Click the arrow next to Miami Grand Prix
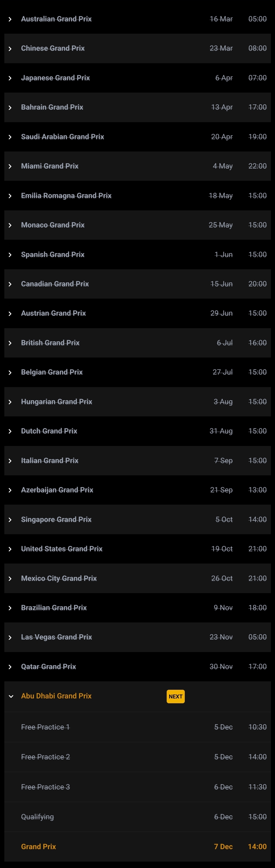 [10, 167]
